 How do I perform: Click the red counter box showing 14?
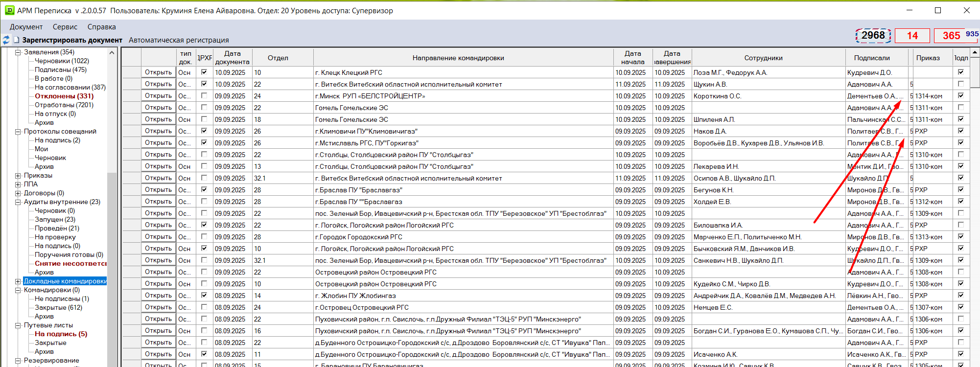tap(912, 36)
